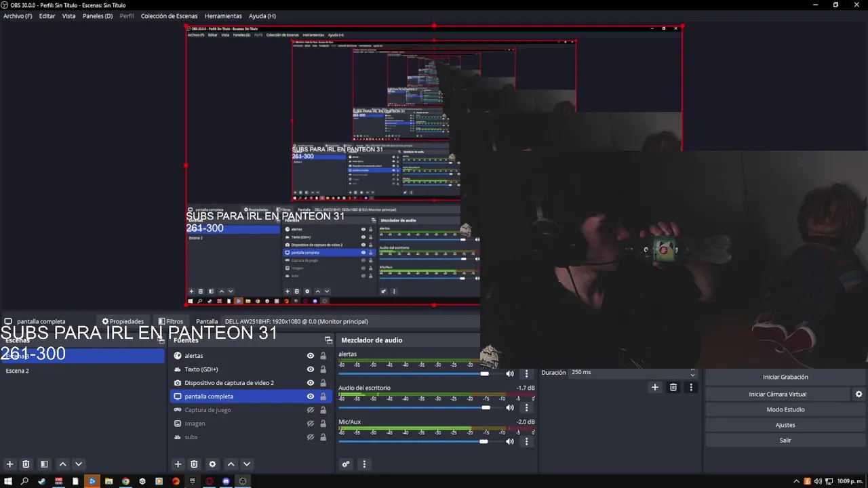The height and width of the screenshot is (488, 868).
Task: Lock the pantalla completa source
Action: pyautogui.click(x=323, y=396)
